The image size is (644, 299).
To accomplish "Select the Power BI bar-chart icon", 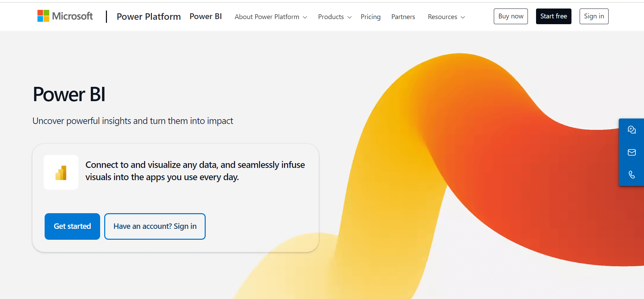I will (x=61, y=172).
